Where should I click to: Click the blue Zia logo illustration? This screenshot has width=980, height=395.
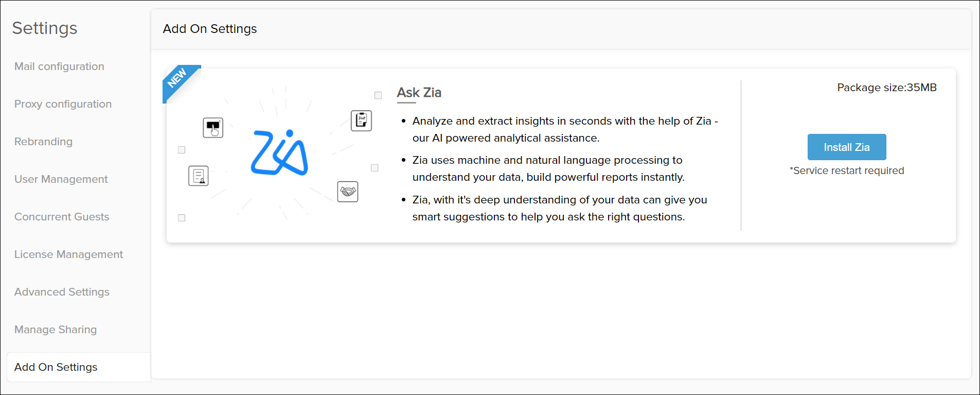tap(280, 153)
